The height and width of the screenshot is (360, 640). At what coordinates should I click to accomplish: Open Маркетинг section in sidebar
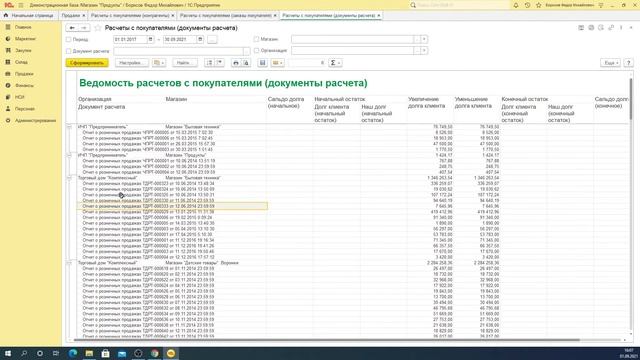25,39
